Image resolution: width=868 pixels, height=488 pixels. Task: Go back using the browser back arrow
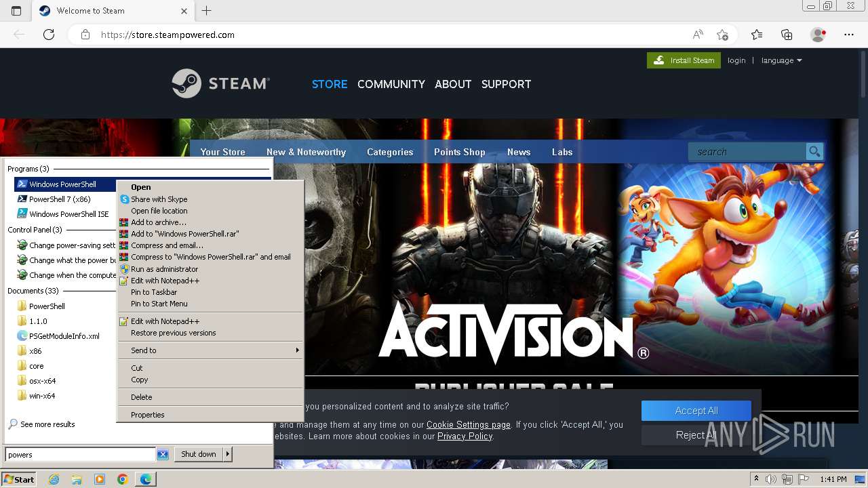(x=19, y=35)
